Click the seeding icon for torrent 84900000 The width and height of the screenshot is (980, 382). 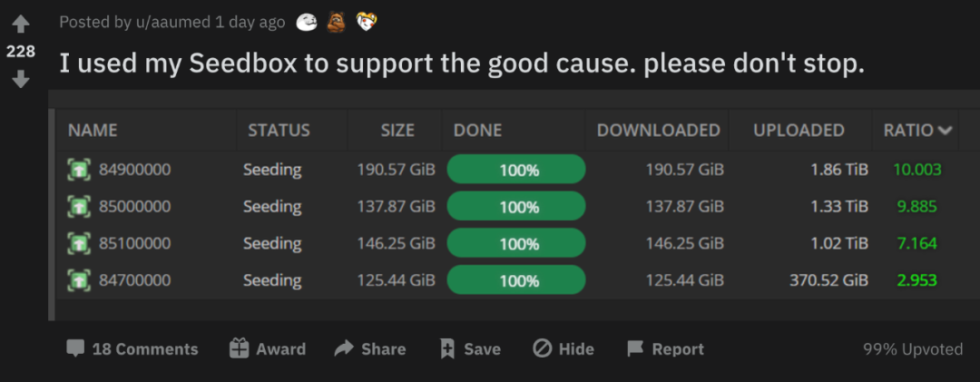coord(80,170)
